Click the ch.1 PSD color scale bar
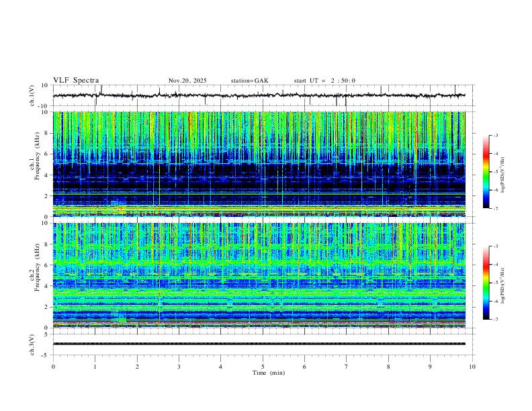 (486, 172)
